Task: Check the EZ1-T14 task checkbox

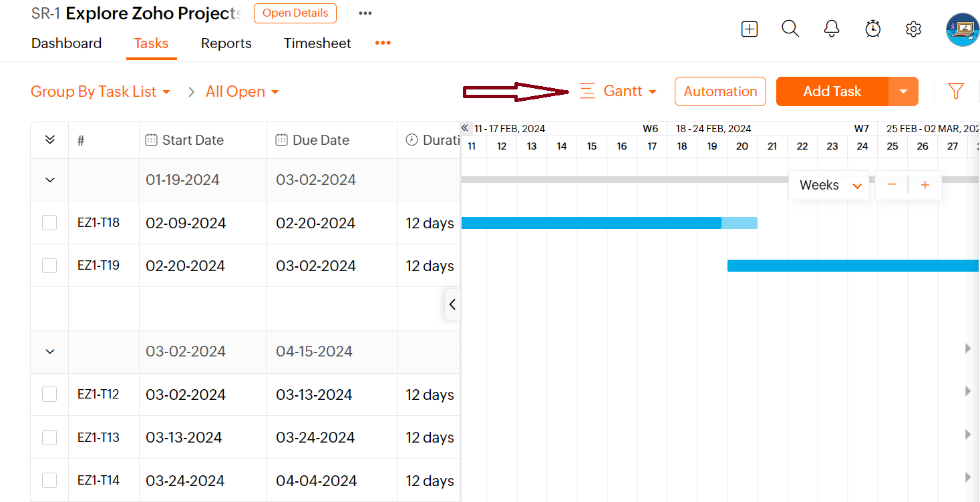Action: pos(49,481)
